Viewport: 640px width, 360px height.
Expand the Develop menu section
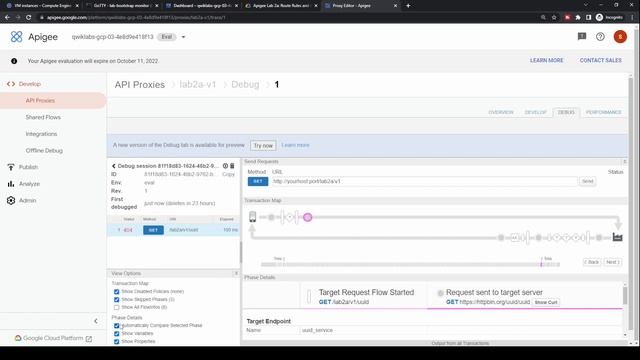point(30,84)
